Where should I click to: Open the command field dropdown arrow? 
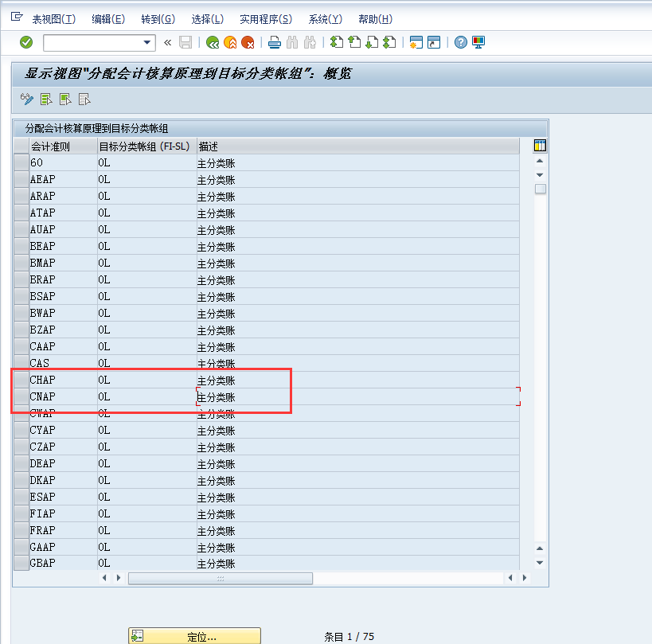pos(147,42)
